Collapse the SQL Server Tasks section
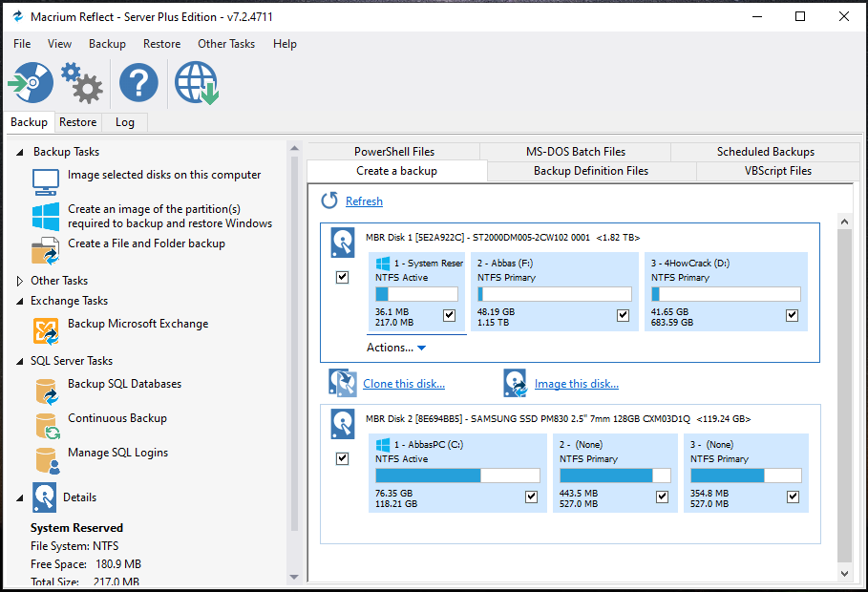This screenshot has width=868, height=592. click(20, 361)
